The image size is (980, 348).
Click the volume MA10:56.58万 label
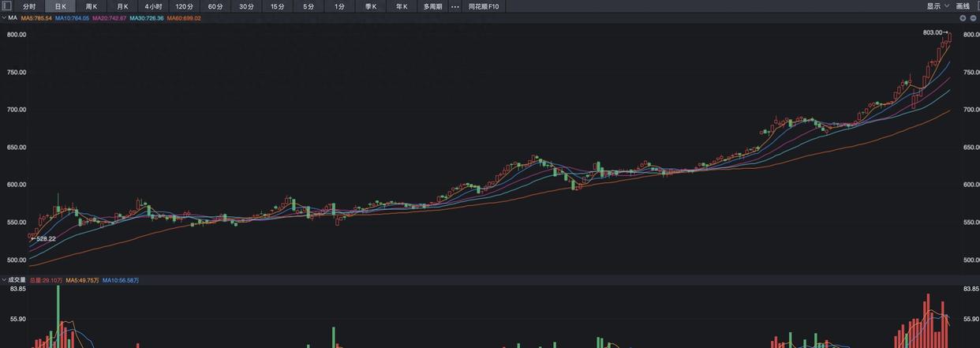(121, 280)
